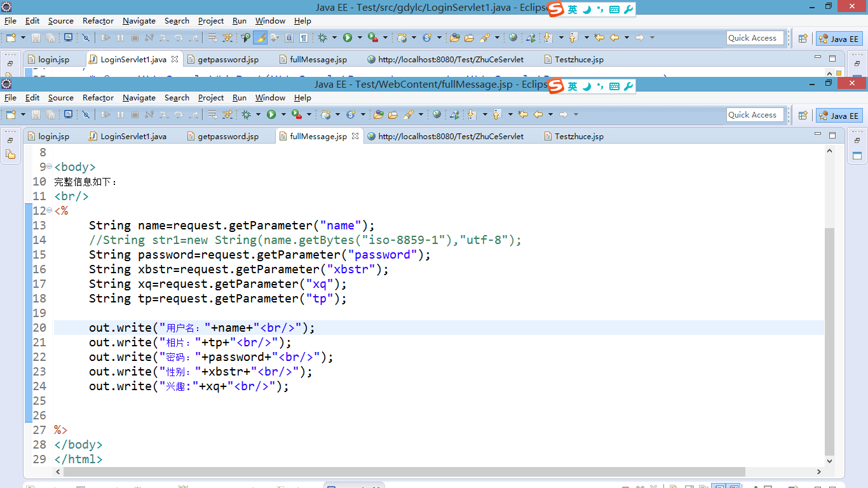Switch to login.jsp tab in front window

48,136
